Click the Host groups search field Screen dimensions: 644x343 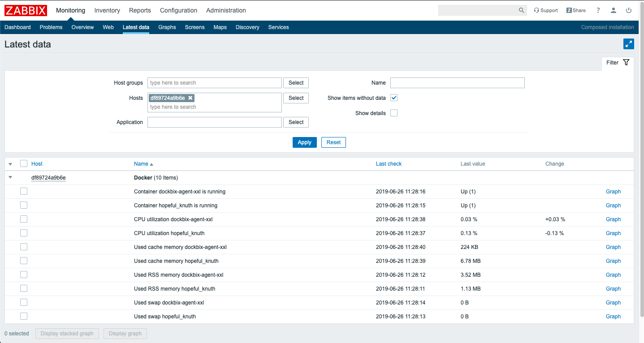click(214, 82)
